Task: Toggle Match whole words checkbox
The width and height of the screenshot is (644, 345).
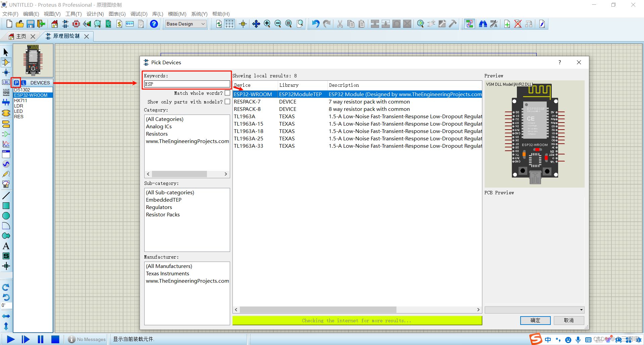Action: 227,93
